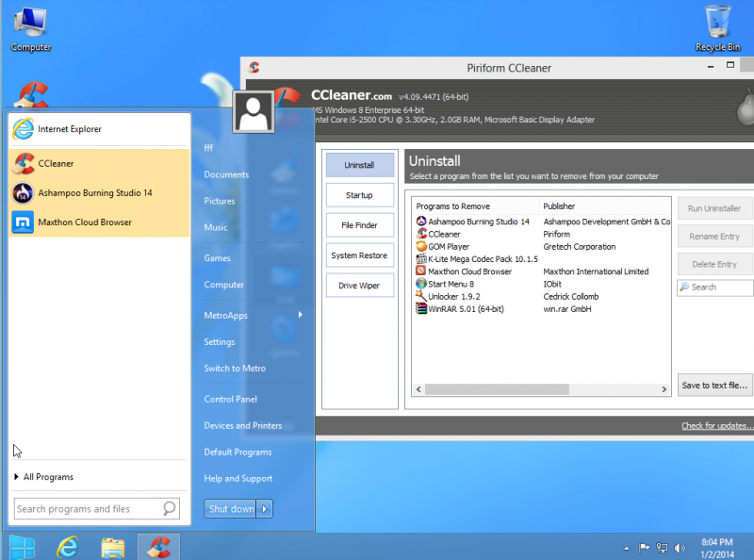This screenshot has width=754, height=560.
Task: Launch CCleaner from the Start menu
Action: [99, 164]
